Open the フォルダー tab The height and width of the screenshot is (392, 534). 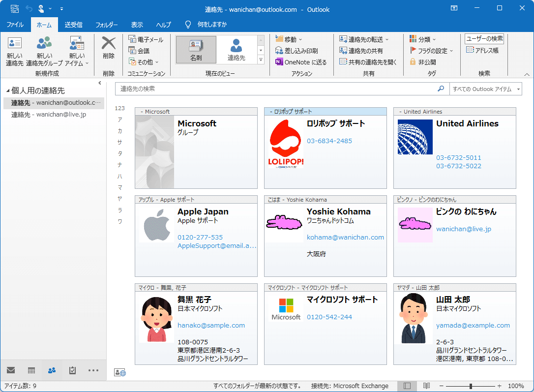[107, 25]
